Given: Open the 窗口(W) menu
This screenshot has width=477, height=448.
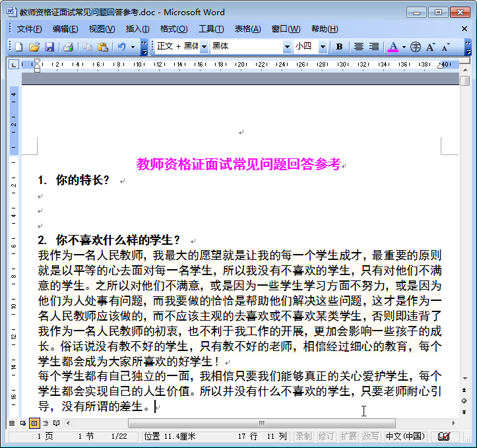Looking at the screenshot, I should click(286, 29).
